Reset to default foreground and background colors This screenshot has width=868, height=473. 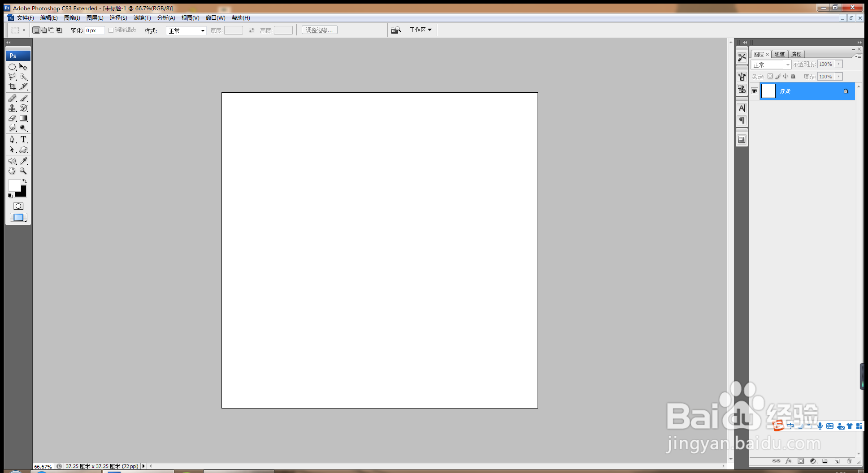click(x=10, y=195)
